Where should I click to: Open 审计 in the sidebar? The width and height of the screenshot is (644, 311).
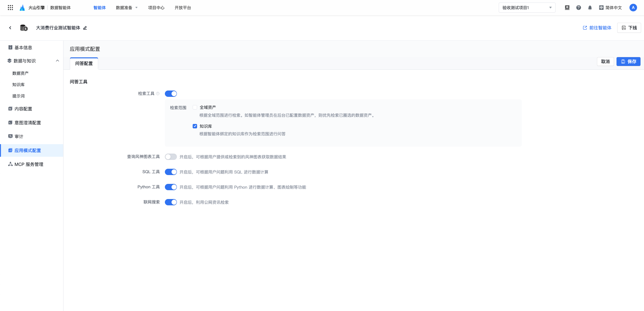19,137
